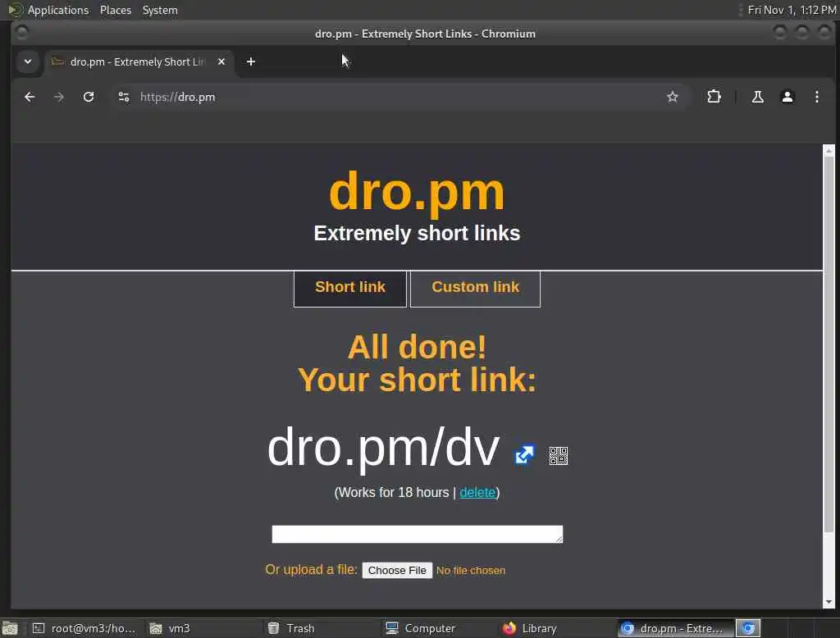Screen dimensions: 840x638
Task: Open the System menu
Action: 160,10
